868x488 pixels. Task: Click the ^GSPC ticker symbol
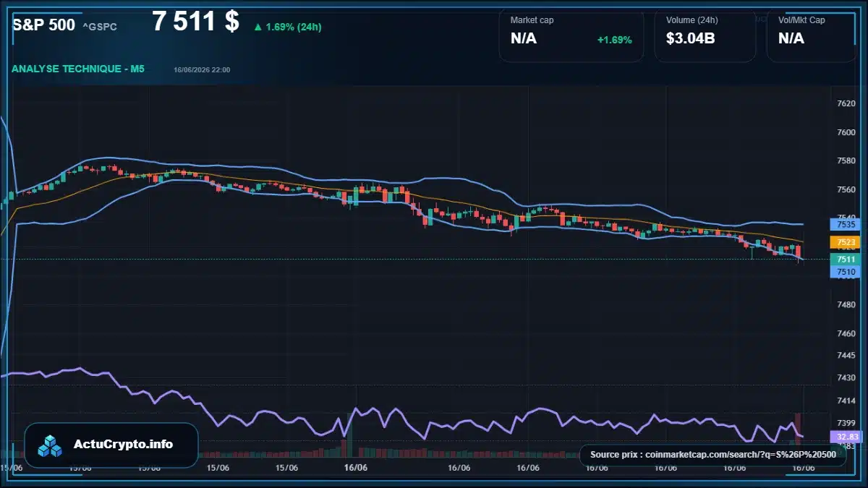pos(100,27)
